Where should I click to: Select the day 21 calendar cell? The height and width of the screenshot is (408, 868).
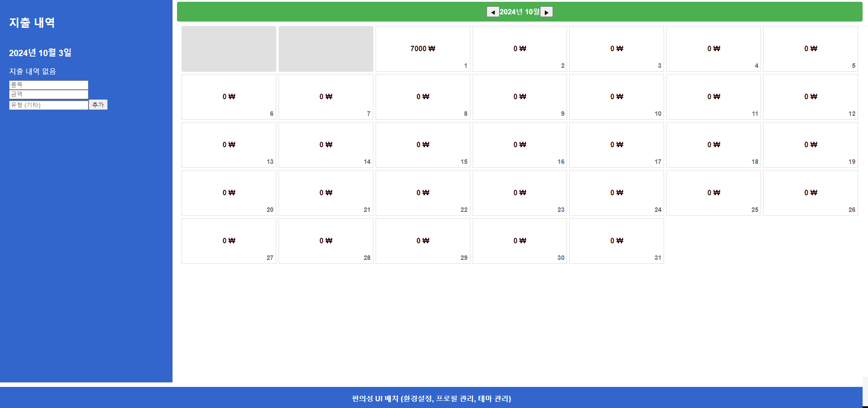[326, 193]
